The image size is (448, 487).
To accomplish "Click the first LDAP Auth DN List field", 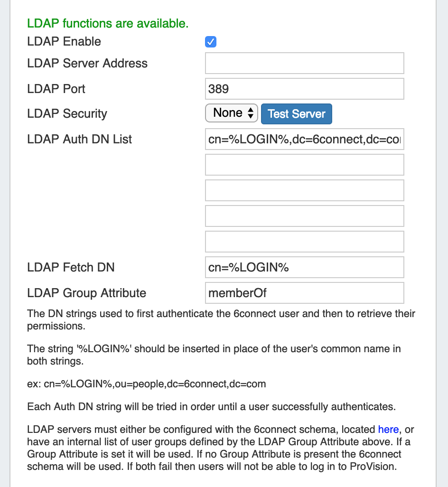I will coord(304,139).
